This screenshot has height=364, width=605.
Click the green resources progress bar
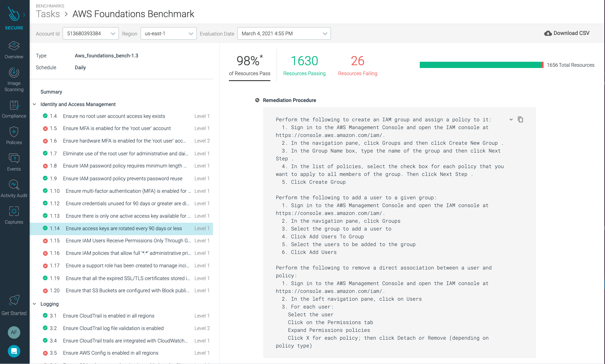click(480, 65)
